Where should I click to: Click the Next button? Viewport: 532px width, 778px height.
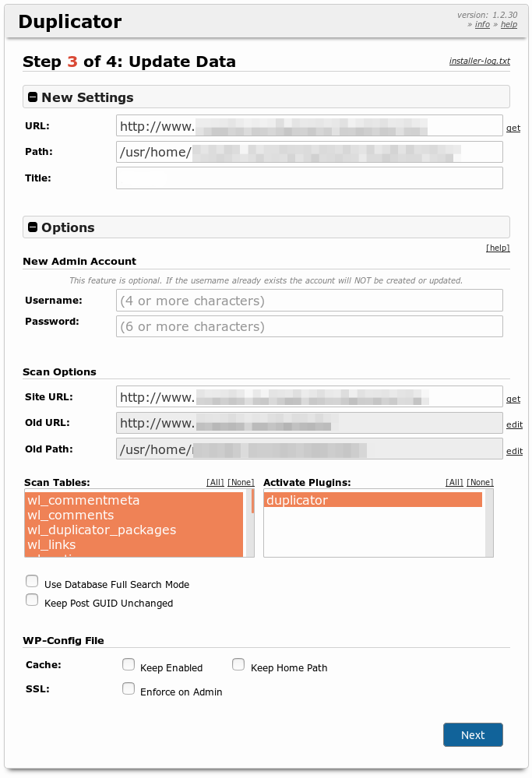click(473, 735)
